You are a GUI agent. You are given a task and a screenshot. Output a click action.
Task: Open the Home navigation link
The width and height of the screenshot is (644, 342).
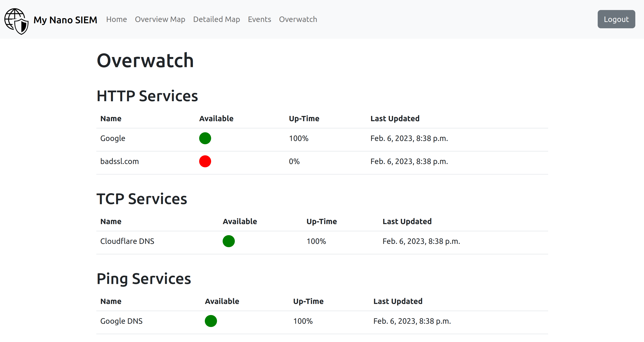click(117, 19)
